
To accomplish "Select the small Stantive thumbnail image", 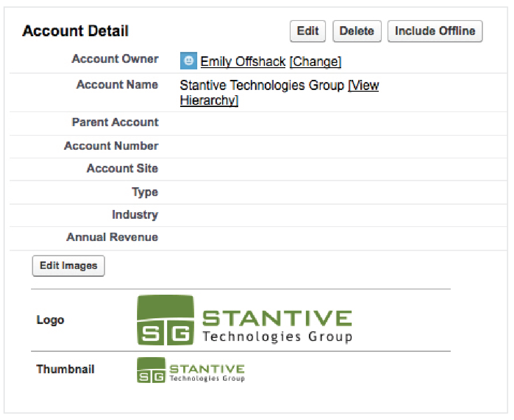I will (x=191, y=370).
